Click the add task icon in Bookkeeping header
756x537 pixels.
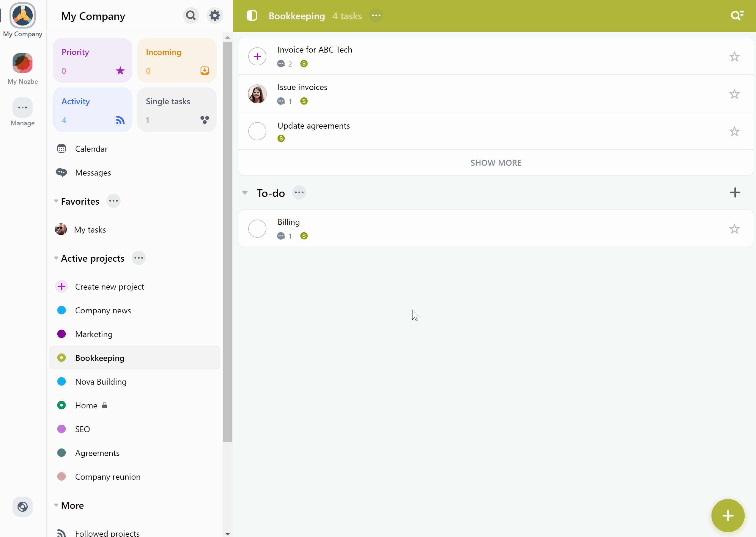tap(258, 56)
